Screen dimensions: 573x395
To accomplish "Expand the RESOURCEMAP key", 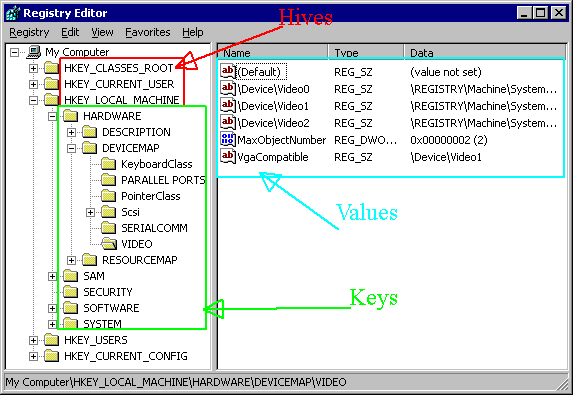I will (71, 260).
